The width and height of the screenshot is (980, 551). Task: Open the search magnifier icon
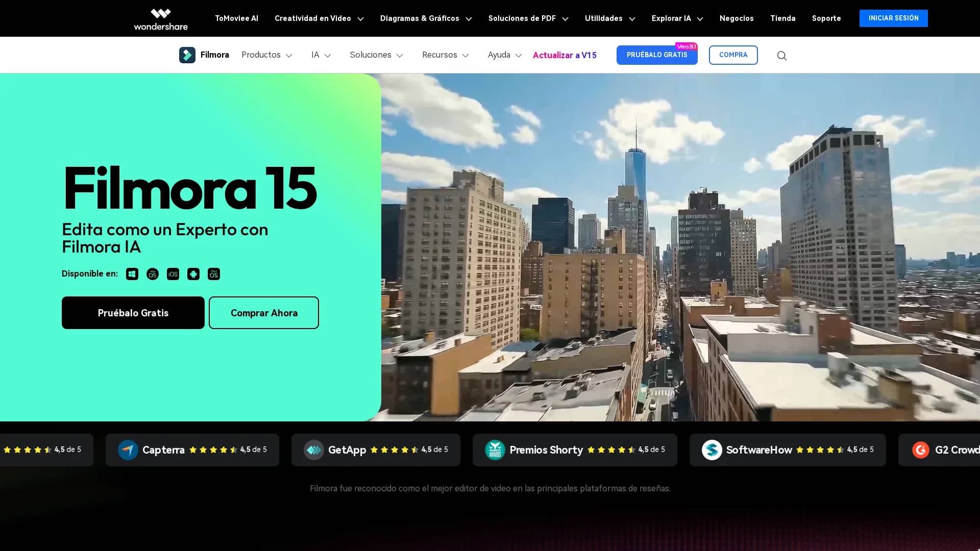(x=781, y=56)
